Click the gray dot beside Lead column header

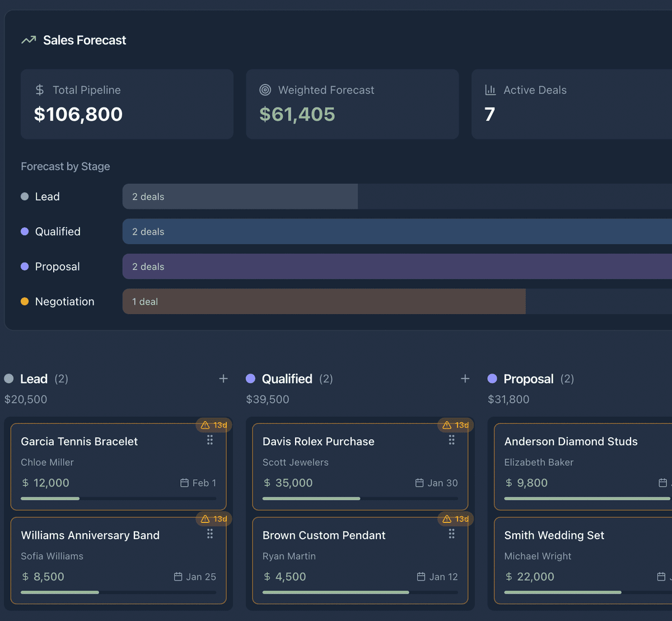coord(9,379)
